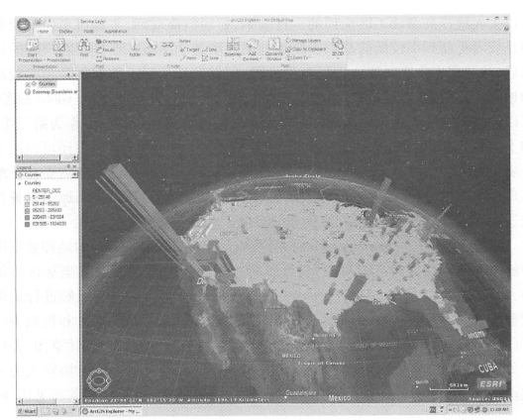The image size is (523, 420).
Task: Open the 2D/3D display mode dropdown
Action: tap(338, 48)
